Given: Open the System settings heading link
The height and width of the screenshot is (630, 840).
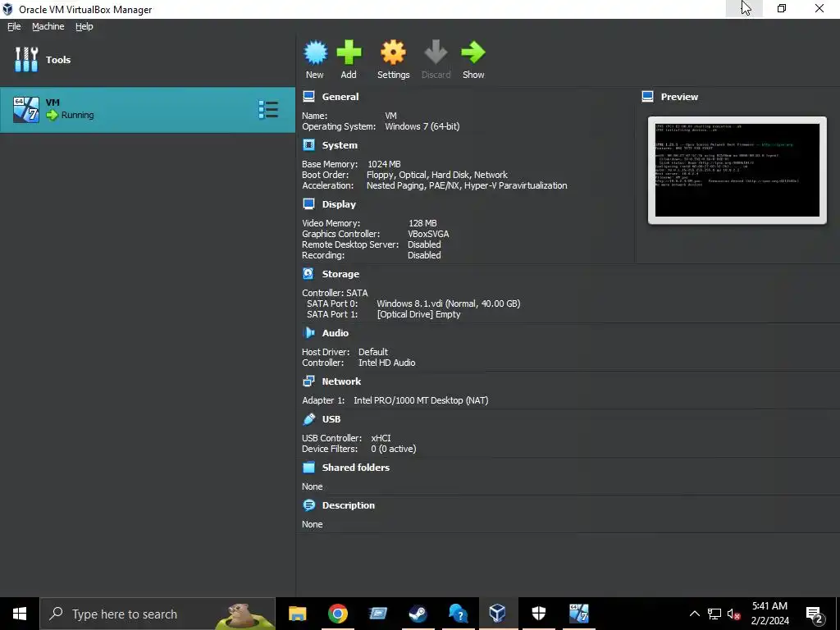Looking at the screenshot, I should click(340, 145).
